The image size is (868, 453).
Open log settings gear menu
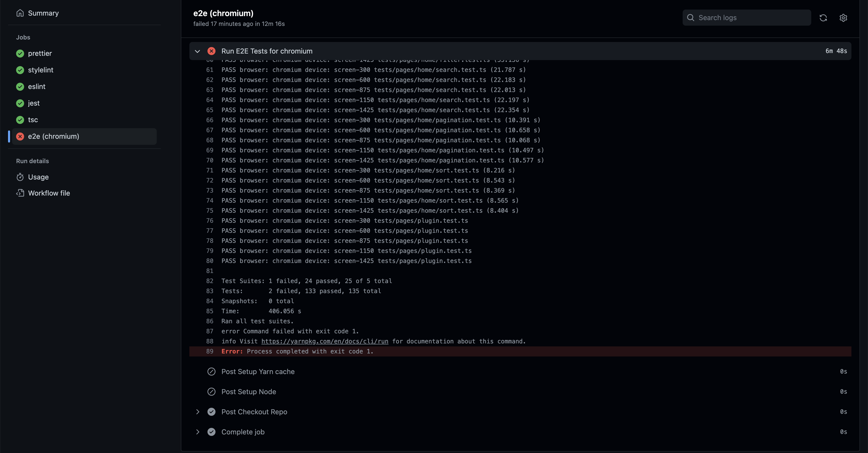pos(843,18)
